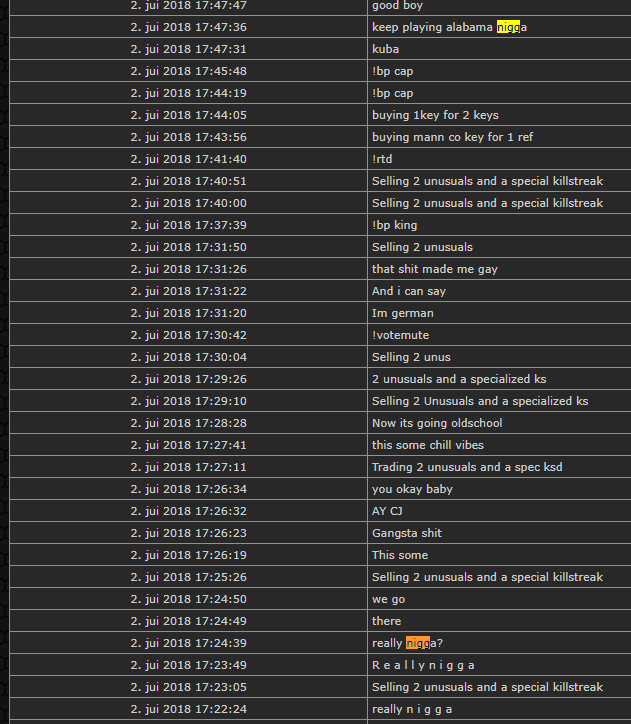Click the "good boy" message
The image size is (631, 724).
point(397,6)
